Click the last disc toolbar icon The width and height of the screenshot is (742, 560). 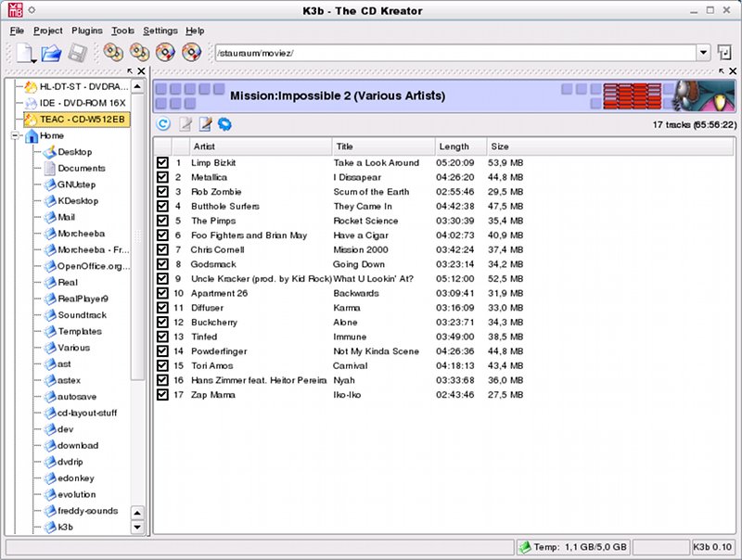[192, 53]
